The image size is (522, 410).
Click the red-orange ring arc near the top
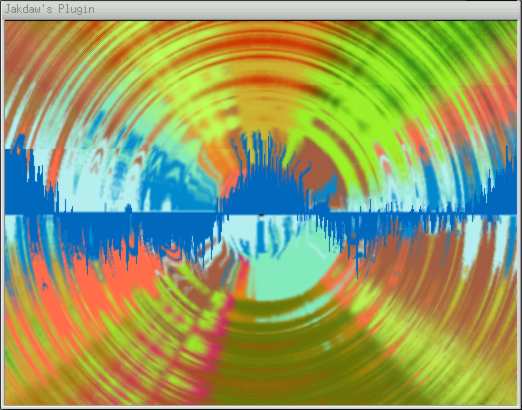(x=267, y=43)
